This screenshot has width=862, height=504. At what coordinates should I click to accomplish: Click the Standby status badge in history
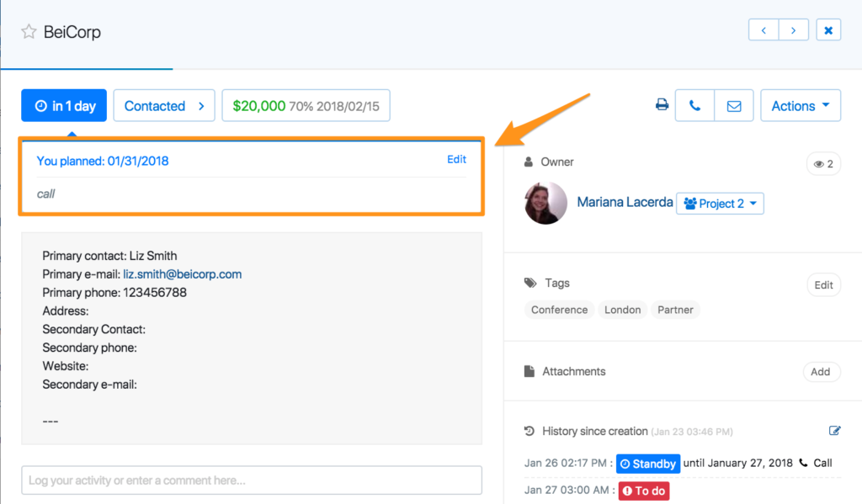point(648,463)
